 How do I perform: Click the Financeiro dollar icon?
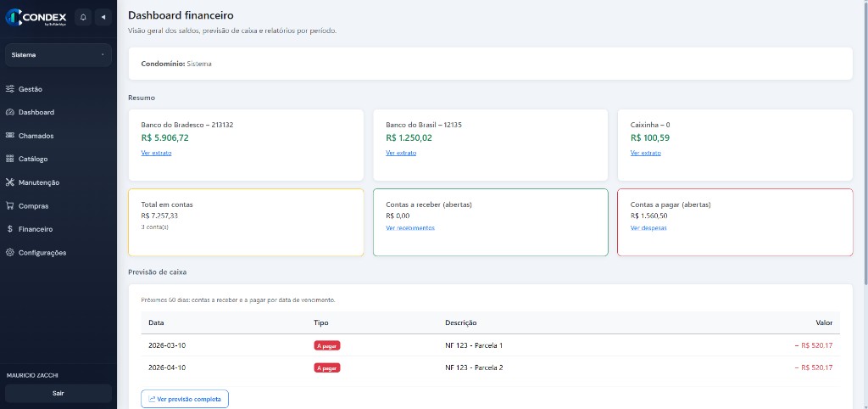pyautogui.click(x=10, y=229)
